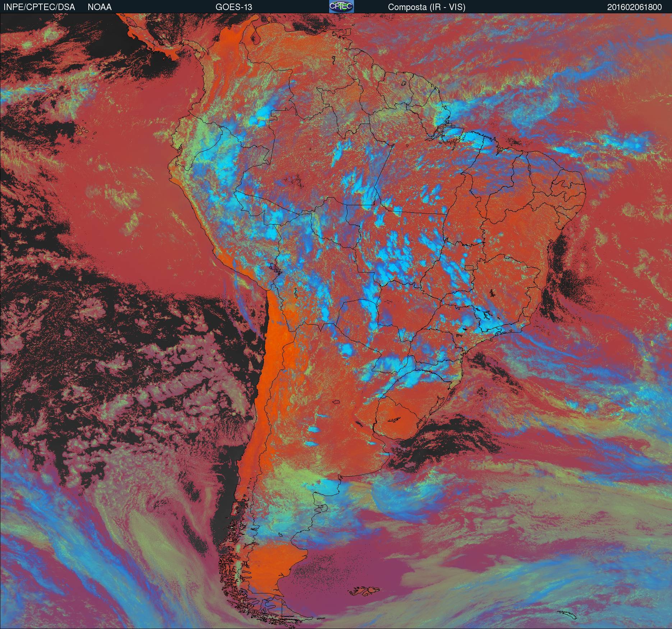Click the CPTEC logo in the header
Image resolution: width=672 pixels, height=629 pixels.
click(341, 6)
